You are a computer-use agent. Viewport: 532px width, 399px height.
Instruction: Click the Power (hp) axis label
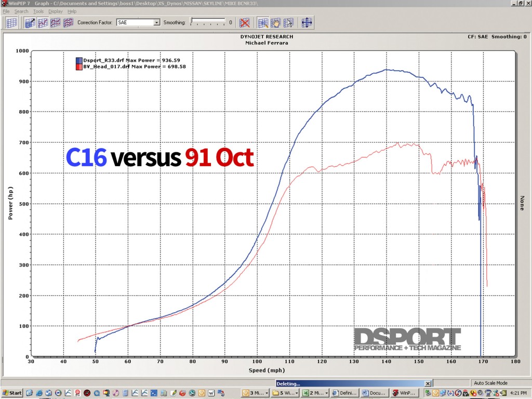(x=10, y=203)
